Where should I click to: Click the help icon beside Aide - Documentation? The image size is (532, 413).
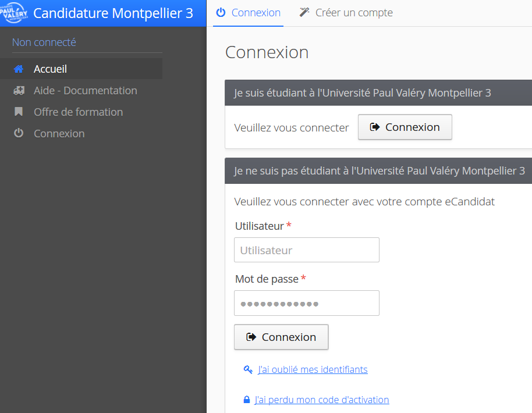(x=19, y=91)
